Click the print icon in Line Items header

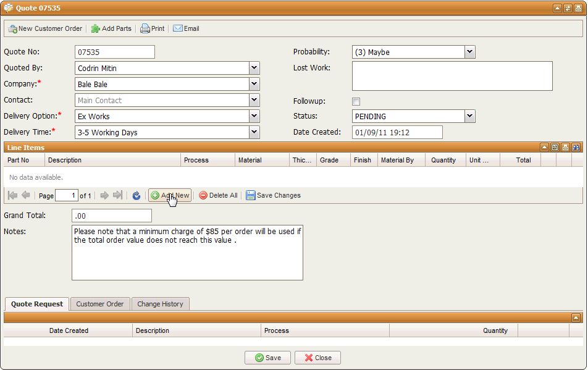[565, 147]
